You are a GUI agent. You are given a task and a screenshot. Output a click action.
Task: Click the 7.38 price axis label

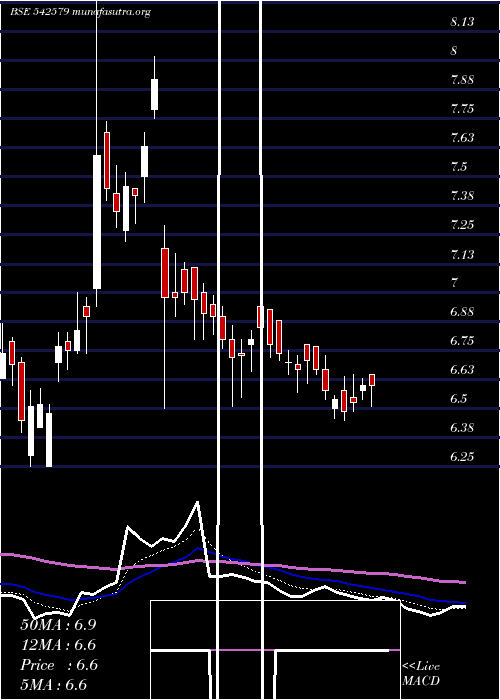click(x=462, y=196)
